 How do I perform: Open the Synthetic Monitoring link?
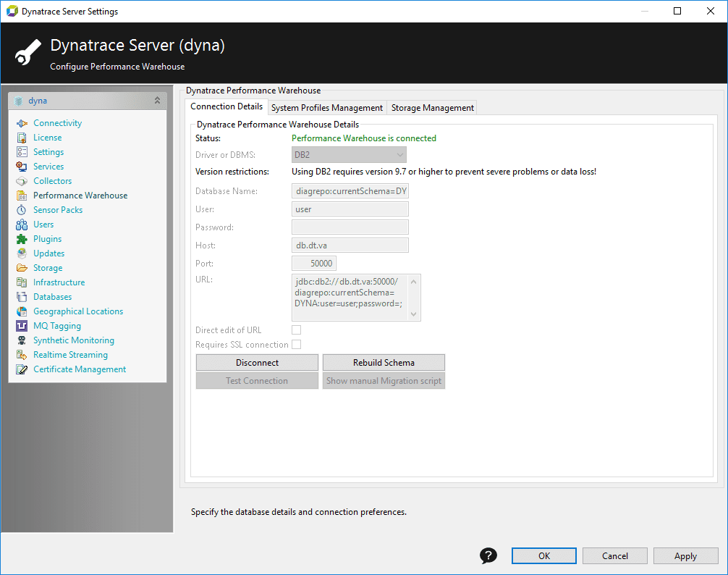[x=74, y=340]
